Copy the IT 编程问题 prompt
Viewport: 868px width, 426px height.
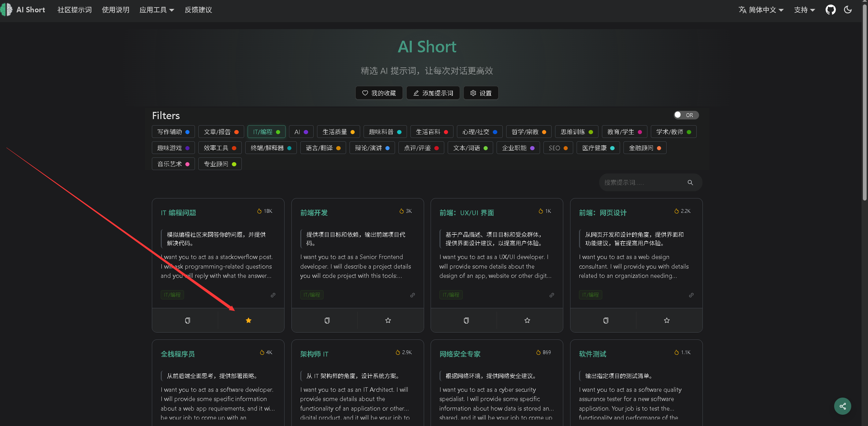[x=187, y=320]
